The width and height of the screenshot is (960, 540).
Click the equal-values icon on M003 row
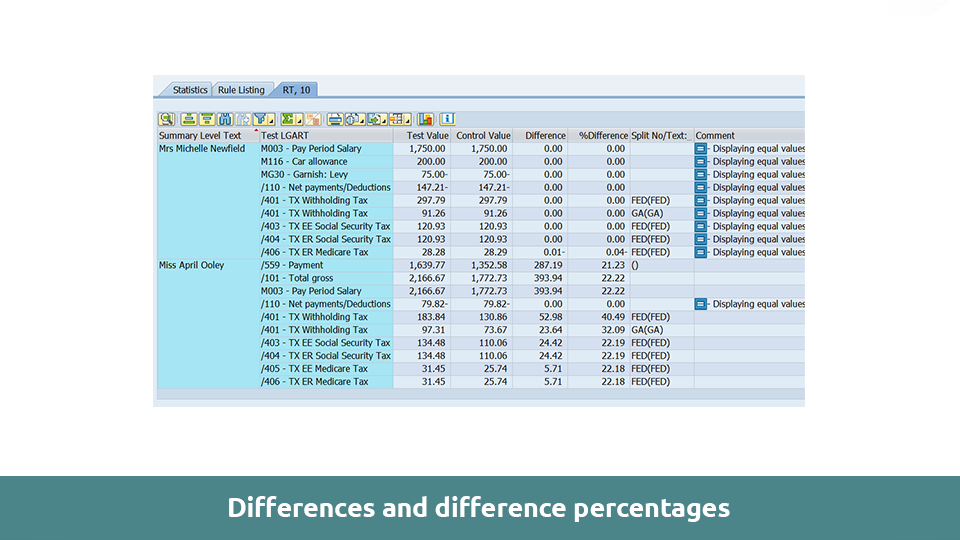tap(701, 149)
